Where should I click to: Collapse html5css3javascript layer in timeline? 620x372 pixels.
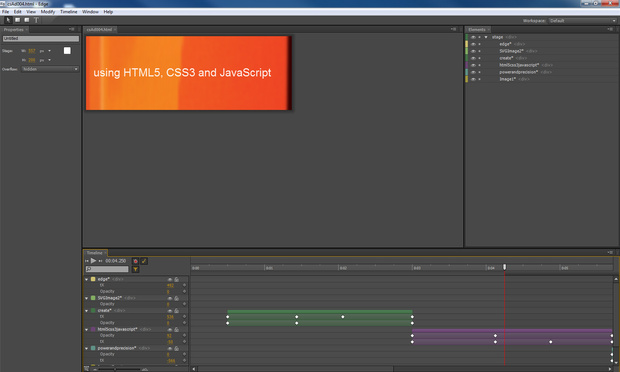click(x=87, y=329)
